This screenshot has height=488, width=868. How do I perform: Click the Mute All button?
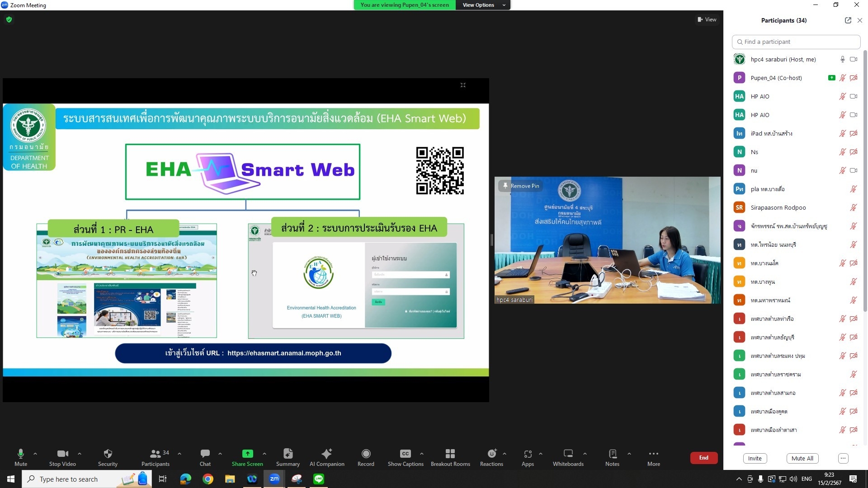802,458
